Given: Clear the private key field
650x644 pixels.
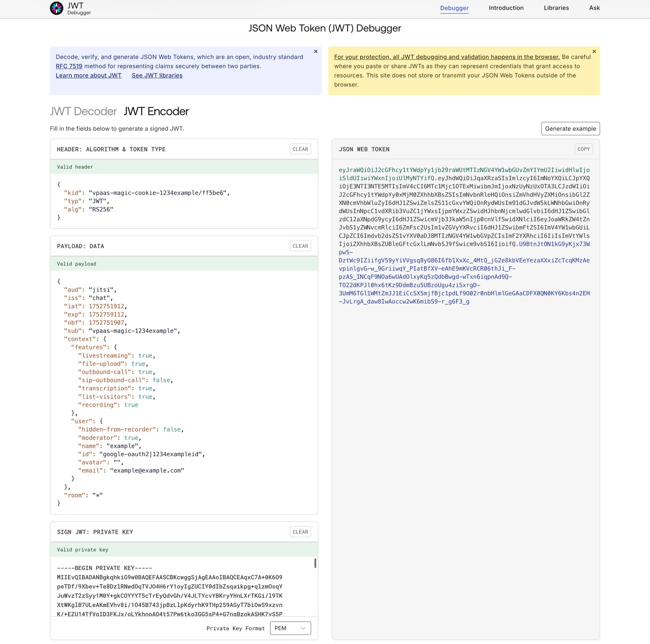Looking at the screenshot, I should tap(300, 532).
